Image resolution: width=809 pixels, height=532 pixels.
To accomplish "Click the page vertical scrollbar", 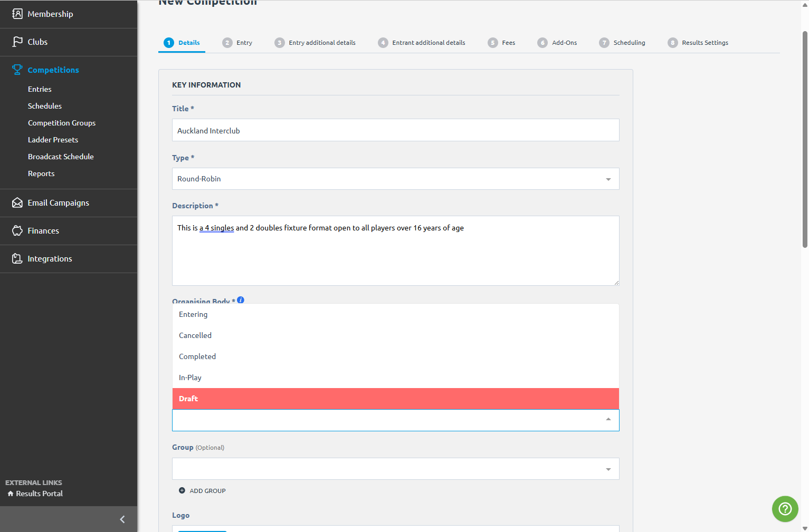I will click(805, 140).
